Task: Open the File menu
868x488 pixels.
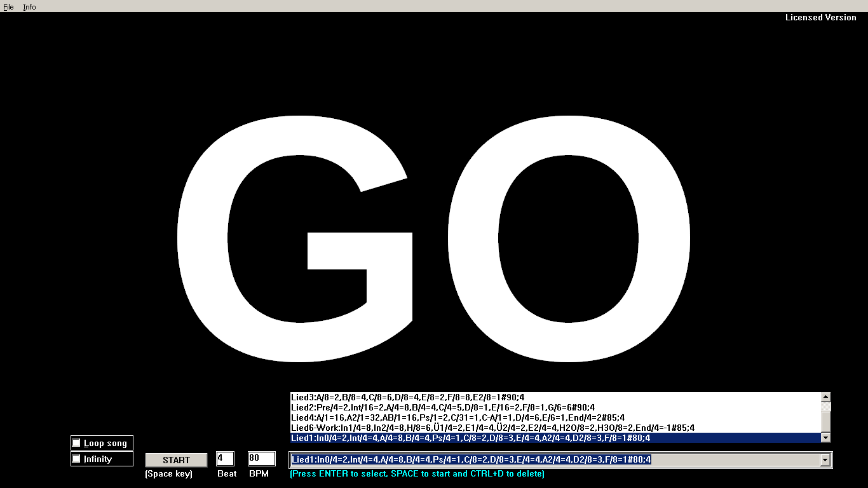Action: click(x=8, y=7)
